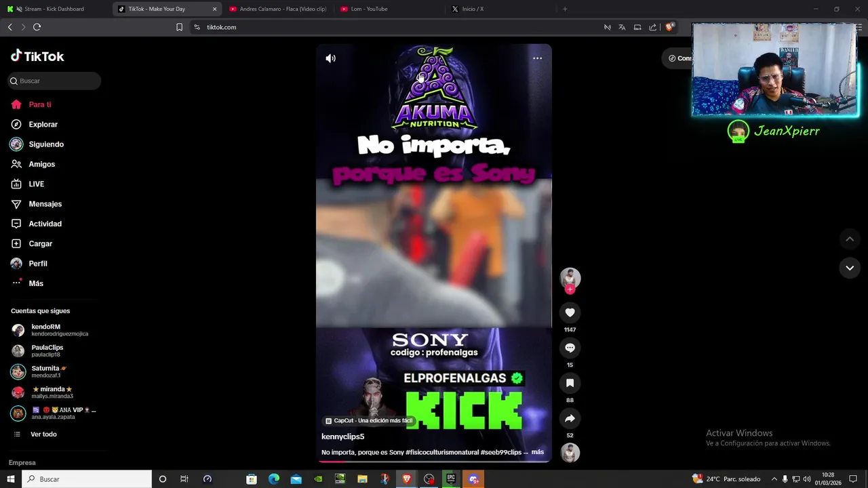Bookmark this page in the toolbar
Screen dimensions: 868x488
[179, 27]
